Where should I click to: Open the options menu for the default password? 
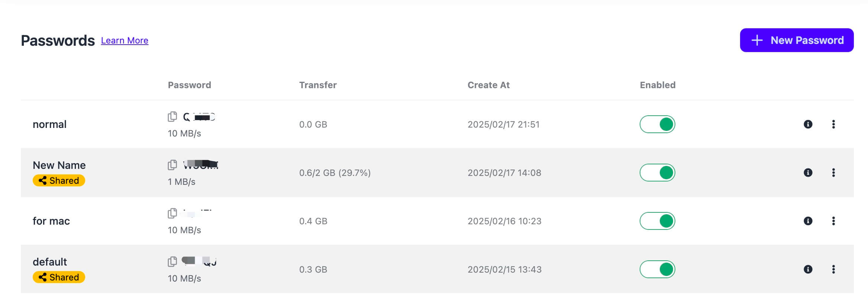834,269
